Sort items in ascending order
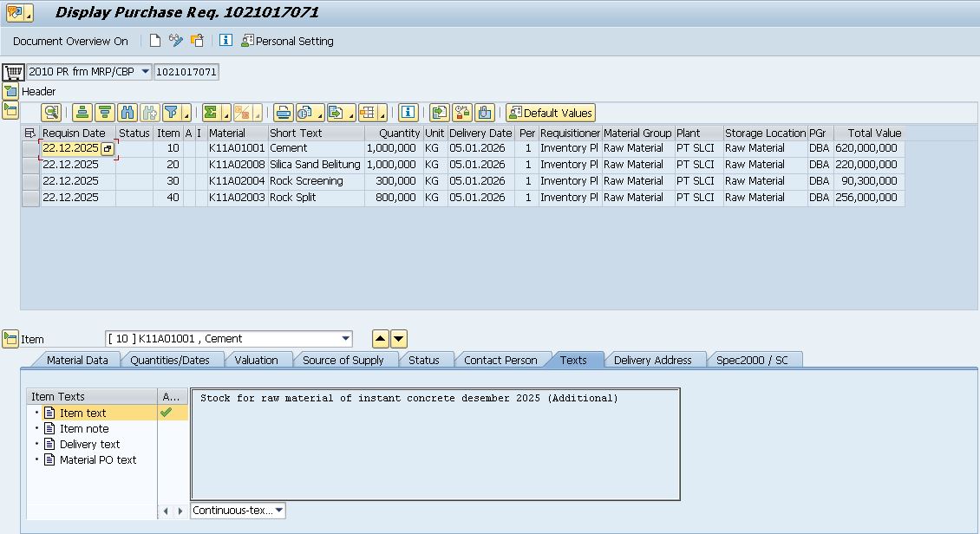980x534 pixels. [x=82, y=113]
